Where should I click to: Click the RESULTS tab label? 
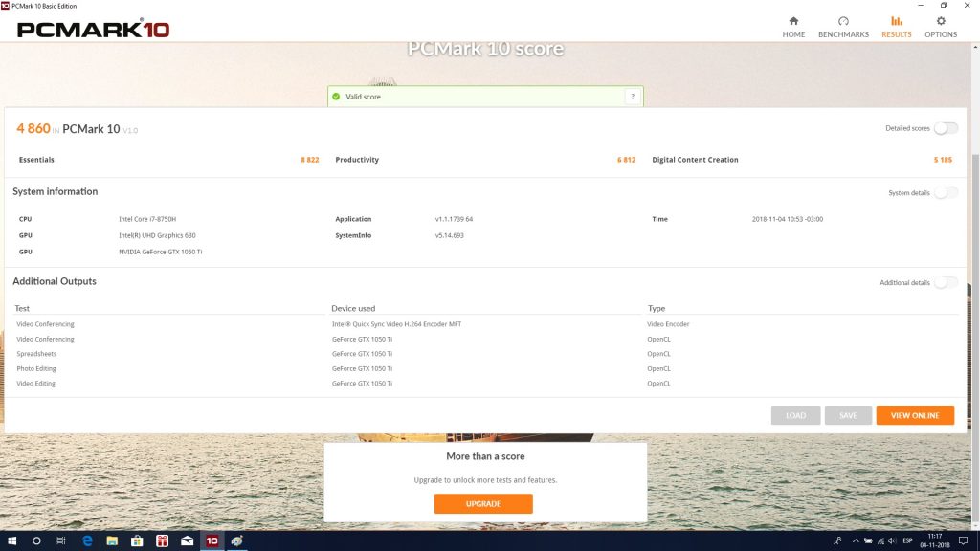tap(896, 34)
